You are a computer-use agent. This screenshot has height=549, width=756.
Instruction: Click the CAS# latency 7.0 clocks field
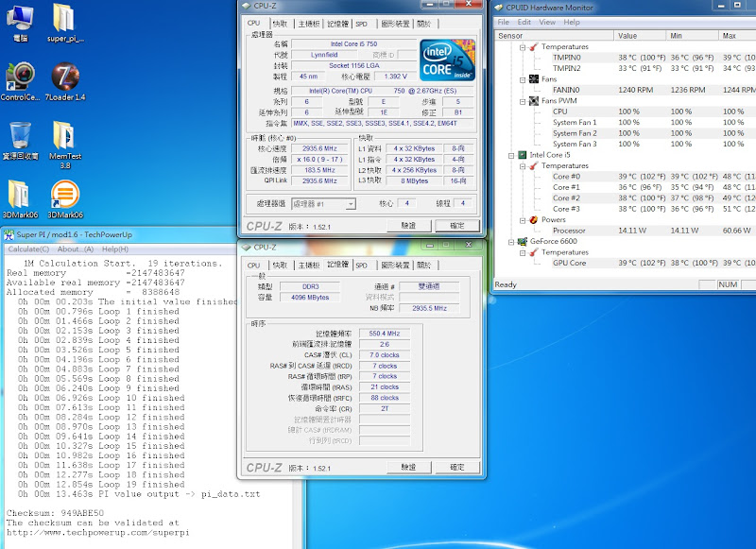(x=385, y=355)
